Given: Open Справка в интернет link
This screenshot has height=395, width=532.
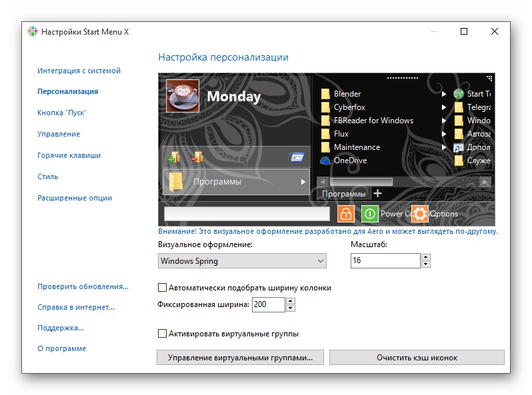Looking at the screenshot, I should [76, 307].
